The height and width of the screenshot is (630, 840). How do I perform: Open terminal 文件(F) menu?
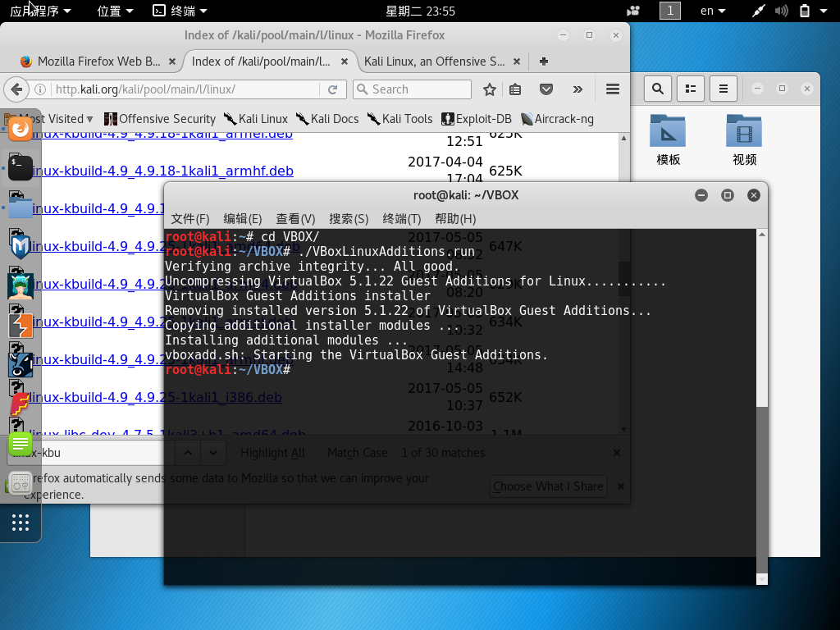coord(189,218)
